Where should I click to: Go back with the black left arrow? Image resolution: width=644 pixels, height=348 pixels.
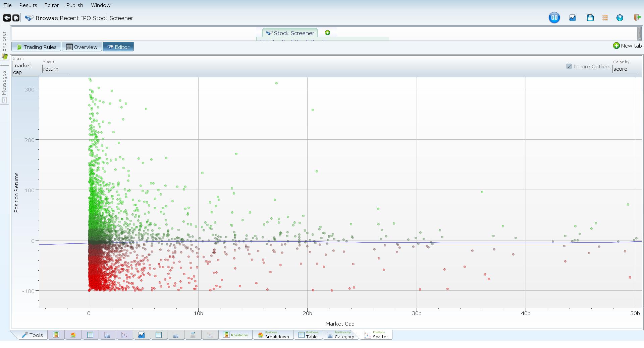(7, 18)
